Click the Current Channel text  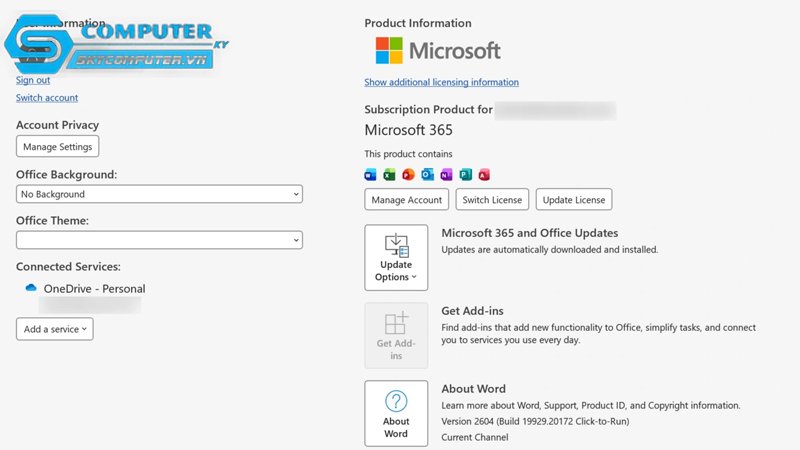(474, 437)
